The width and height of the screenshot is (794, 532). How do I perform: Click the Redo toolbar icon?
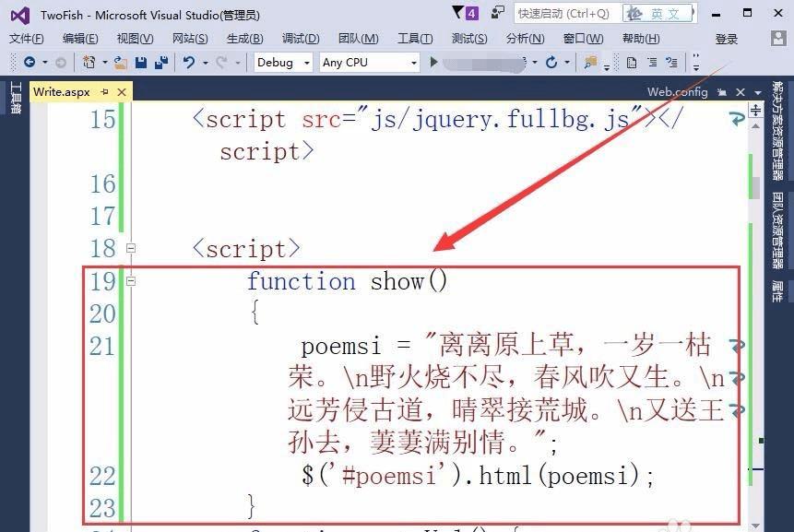coord(221,63)
